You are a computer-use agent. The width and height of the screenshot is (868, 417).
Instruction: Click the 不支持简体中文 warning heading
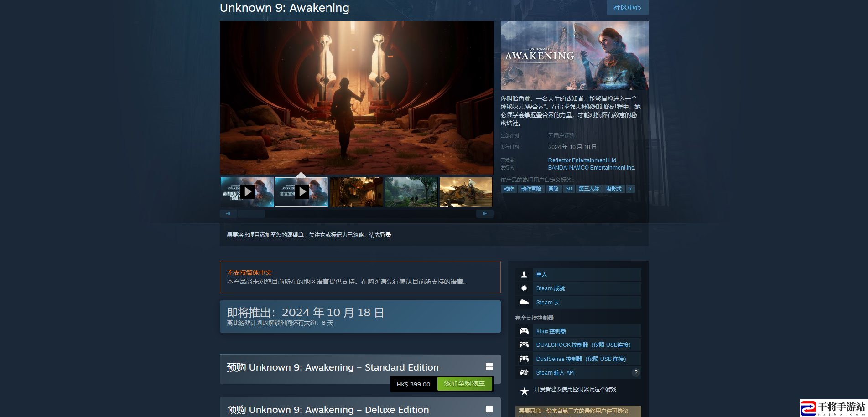pos(249,273)
